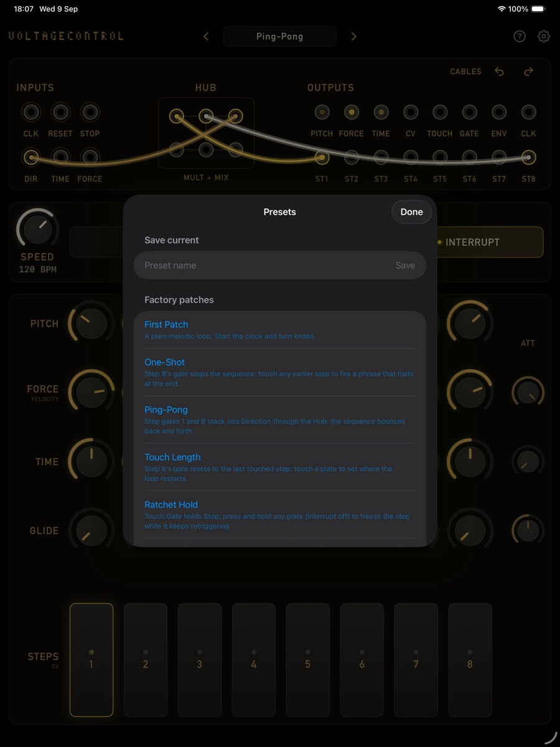Check the Wi-Fi status icon
The image size is (560, 747).
click(502, 9)
